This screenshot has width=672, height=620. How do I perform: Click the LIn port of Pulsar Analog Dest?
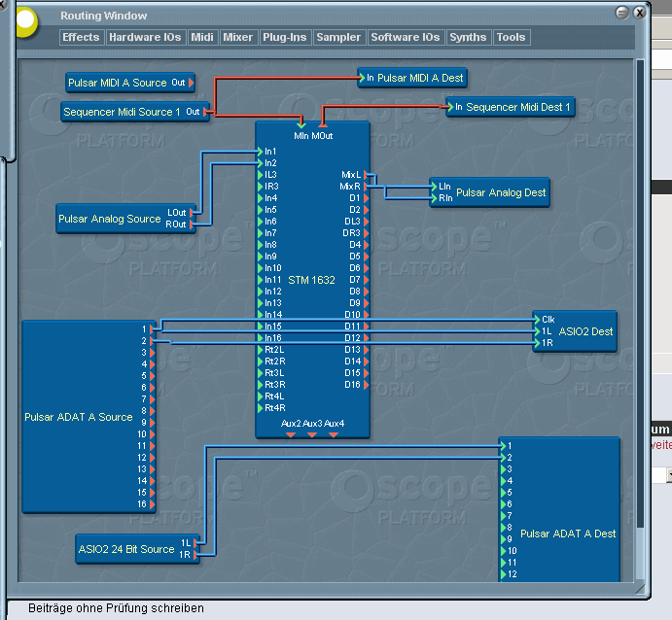(x=434, y=187)
